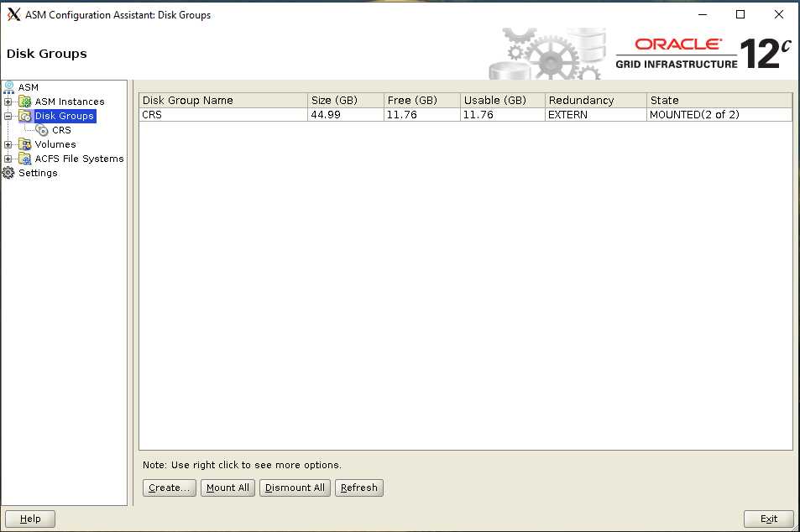Image resolution: width=800 pixels, height=532 pixels.
Task: Click the Create... button
Action: 170,488
